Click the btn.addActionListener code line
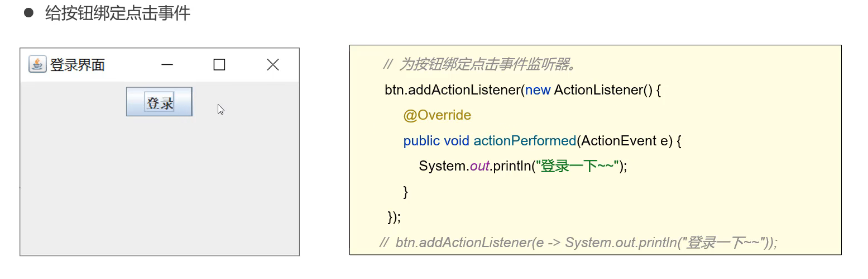 (x=523, y=90)
